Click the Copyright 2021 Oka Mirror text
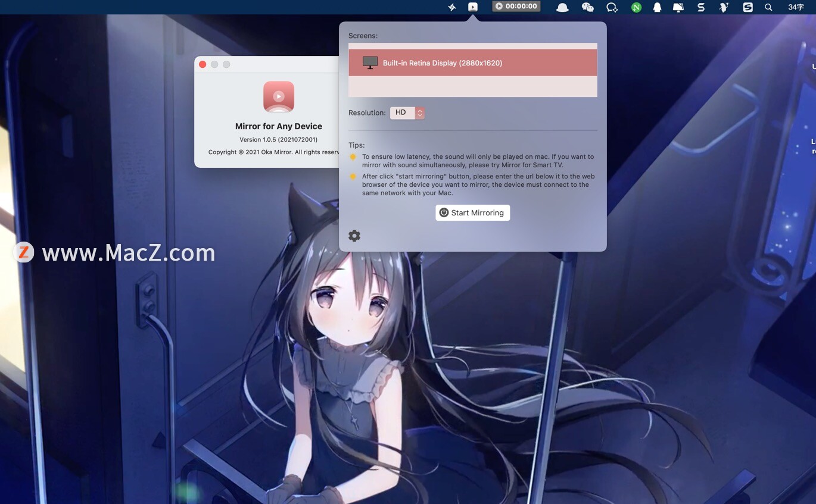816x504 pixels. 274,152
